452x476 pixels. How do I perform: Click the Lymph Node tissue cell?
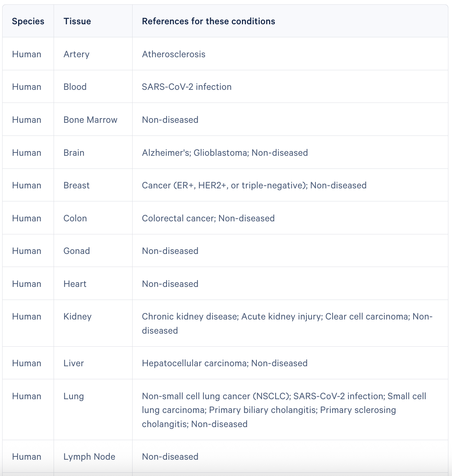[x=89, y=457]
